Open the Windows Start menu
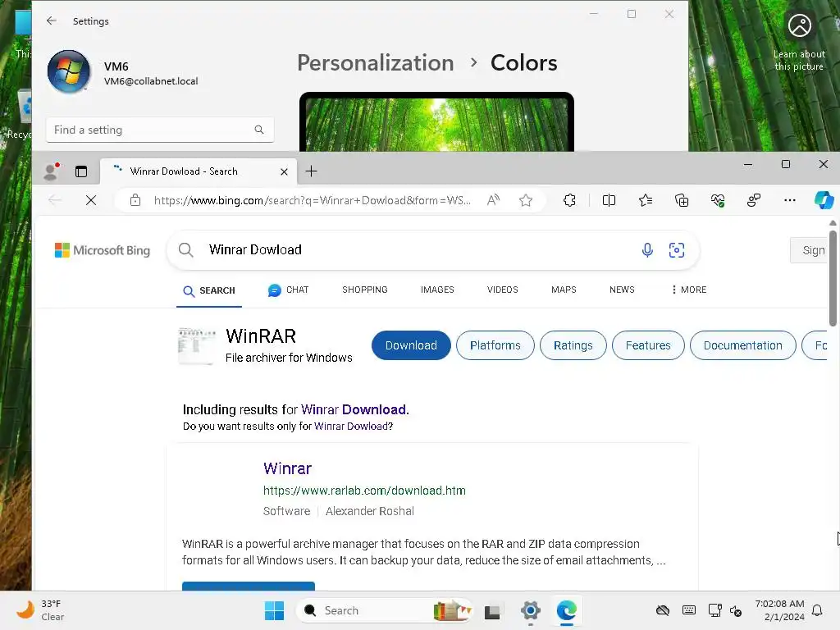840x630 pixels. [x=274, y=610]
